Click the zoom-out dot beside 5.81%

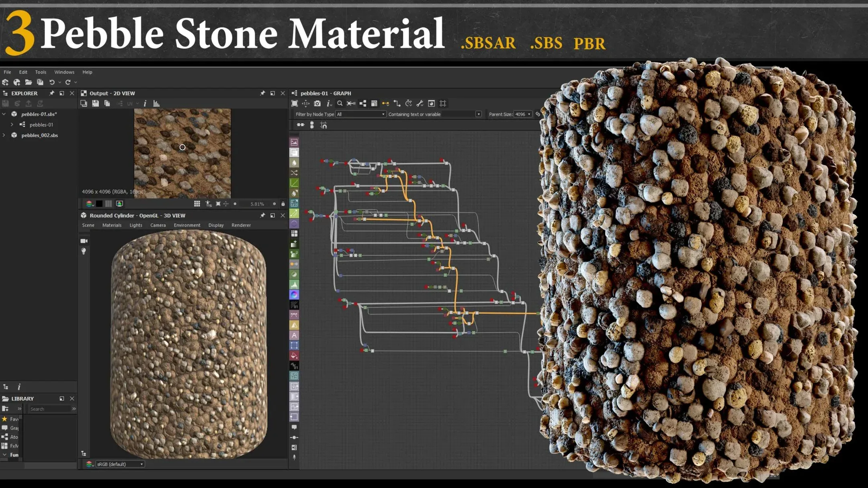(x=235, y=204)
